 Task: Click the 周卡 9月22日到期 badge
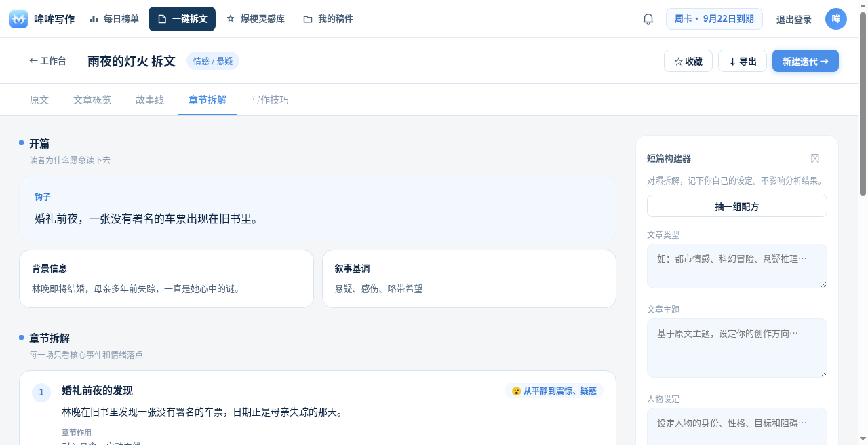[714, 19]
